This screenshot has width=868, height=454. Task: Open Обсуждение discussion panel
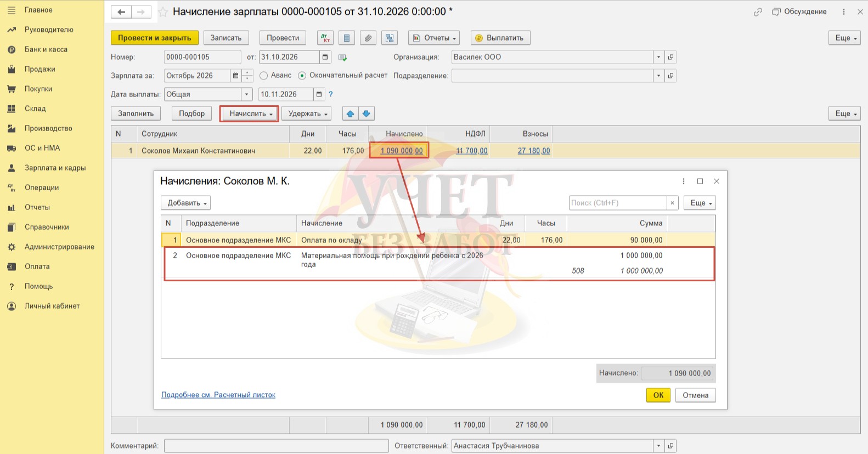(x=799, y=12)
